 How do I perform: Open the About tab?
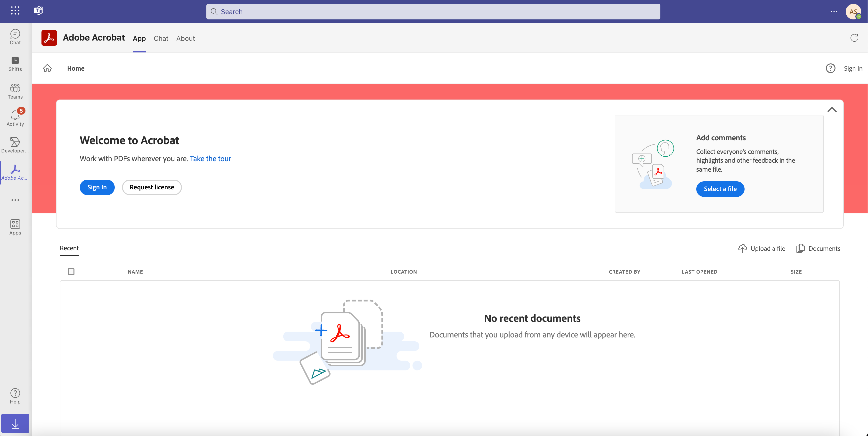click(185, 38)
